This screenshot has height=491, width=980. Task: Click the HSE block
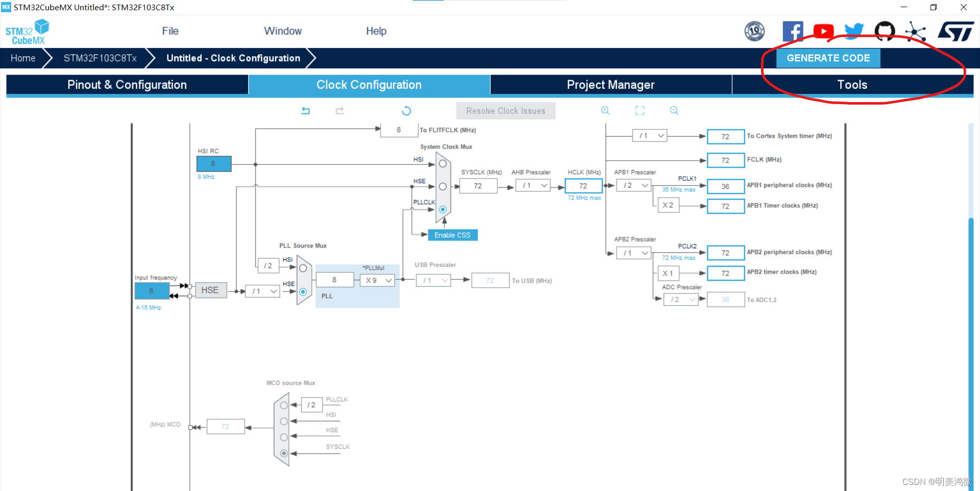pos(210,290)
